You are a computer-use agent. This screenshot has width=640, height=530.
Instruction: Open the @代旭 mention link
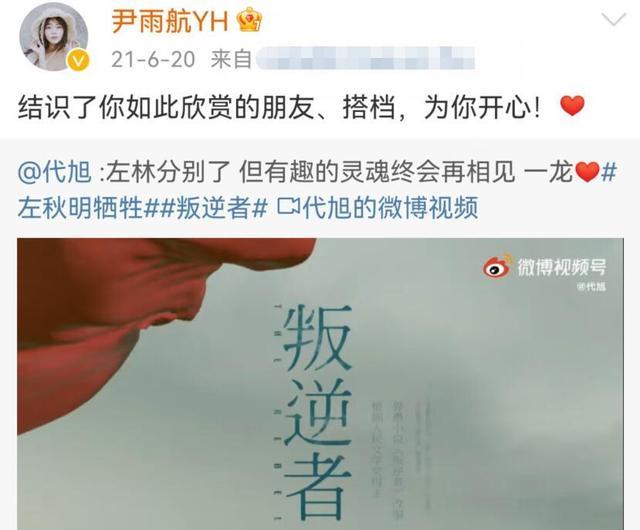54,172
